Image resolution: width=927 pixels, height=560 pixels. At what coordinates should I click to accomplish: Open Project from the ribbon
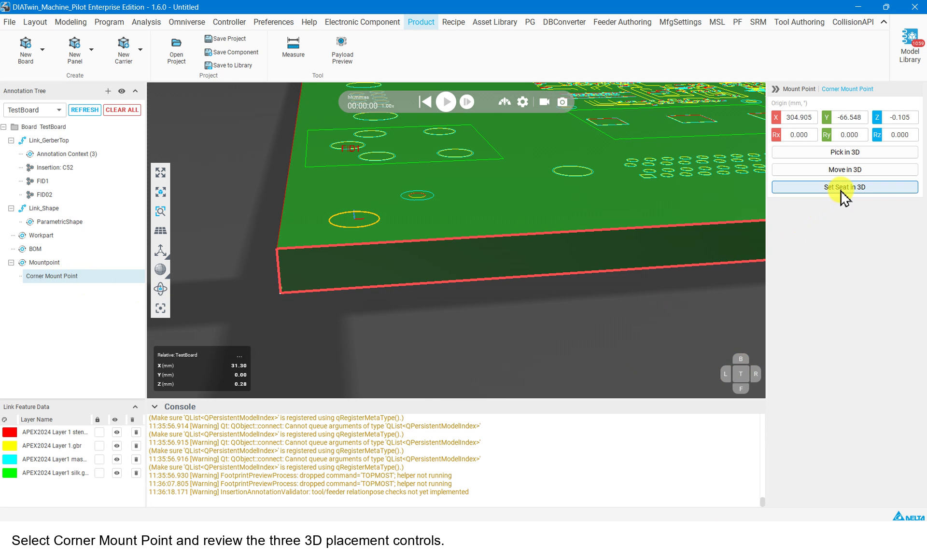pyautogui.click(x=176, y=50)
